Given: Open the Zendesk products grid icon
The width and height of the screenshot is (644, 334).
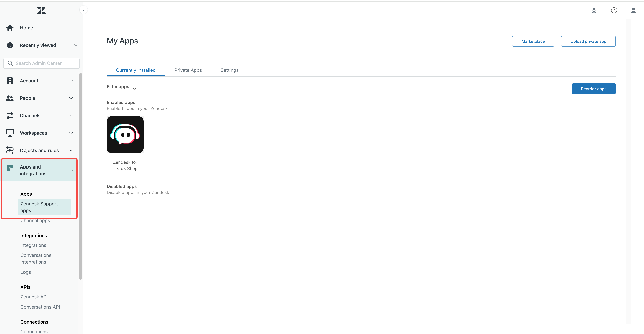Looking at the screenshot, I should pos(594,10).
